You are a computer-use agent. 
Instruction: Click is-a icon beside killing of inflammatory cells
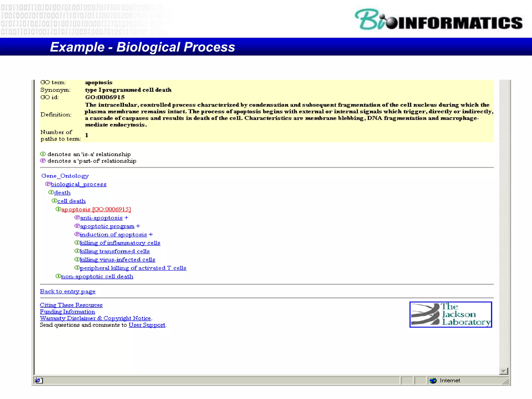tap(77, 243)
